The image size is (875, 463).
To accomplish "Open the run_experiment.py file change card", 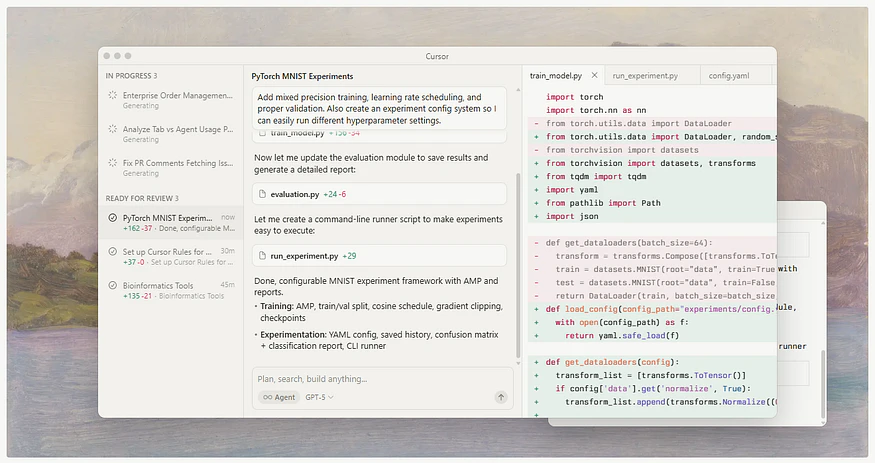I will tap(379, 255).
